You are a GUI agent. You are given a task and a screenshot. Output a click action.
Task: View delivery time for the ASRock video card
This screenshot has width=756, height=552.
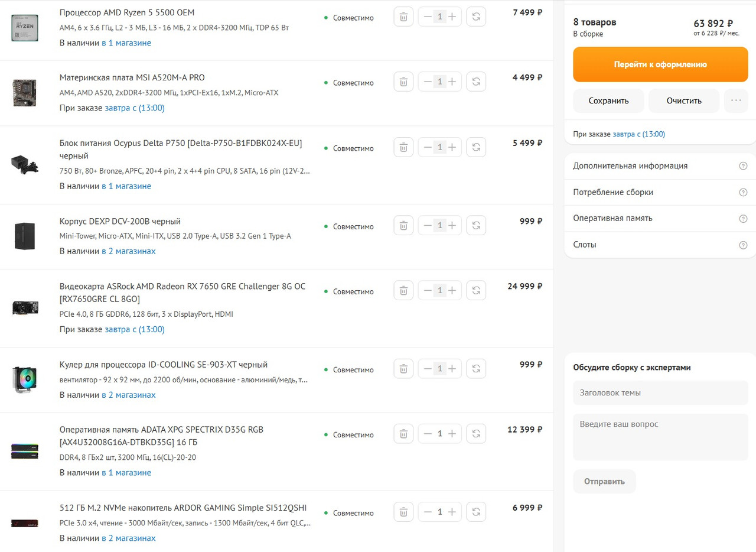pyautogui.click(x=135, y=329)
